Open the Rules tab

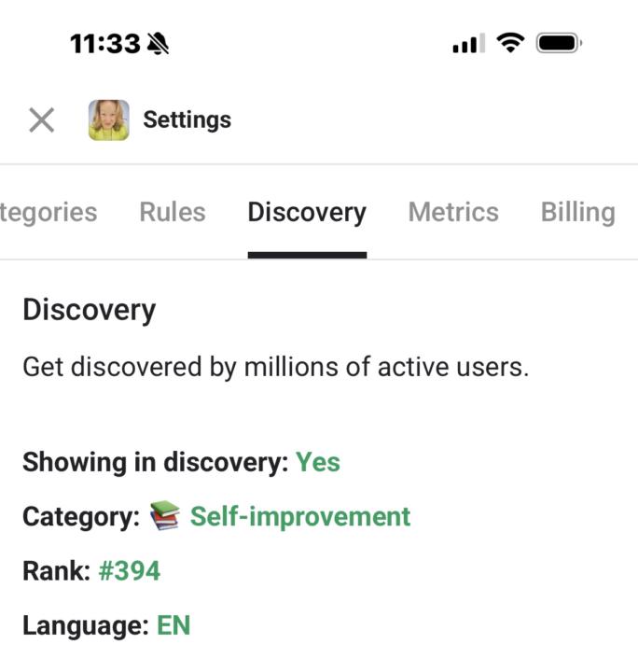(x=173, y=213)
